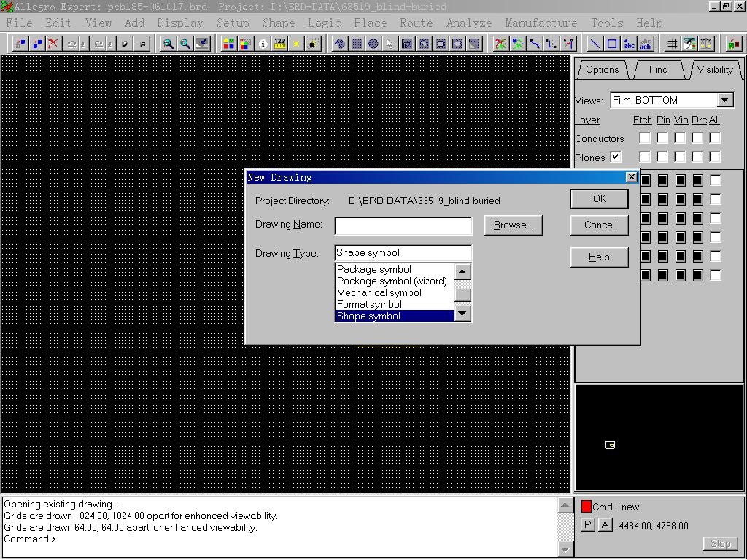
Task: Open the Route menu
Action: [x=416, y=23]
